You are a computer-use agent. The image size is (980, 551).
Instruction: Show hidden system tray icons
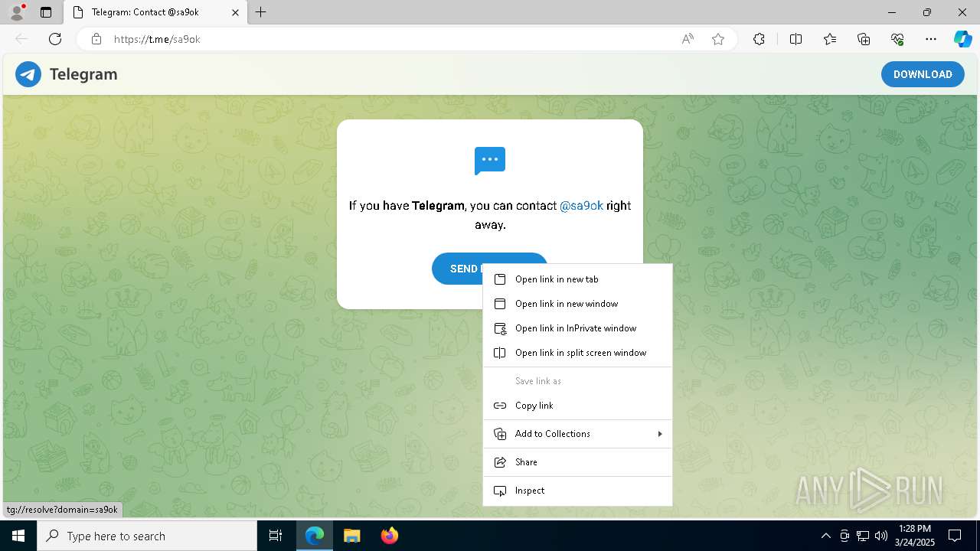coord(825,536)
